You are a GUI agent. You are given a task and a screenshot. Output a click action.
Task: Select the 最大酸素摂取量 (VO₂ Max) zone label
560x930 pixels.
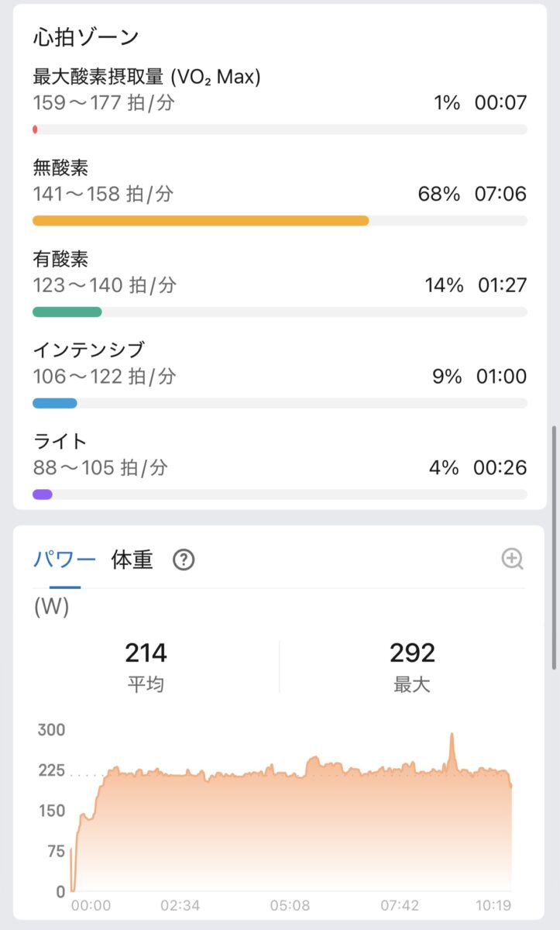tap(146, 77)
